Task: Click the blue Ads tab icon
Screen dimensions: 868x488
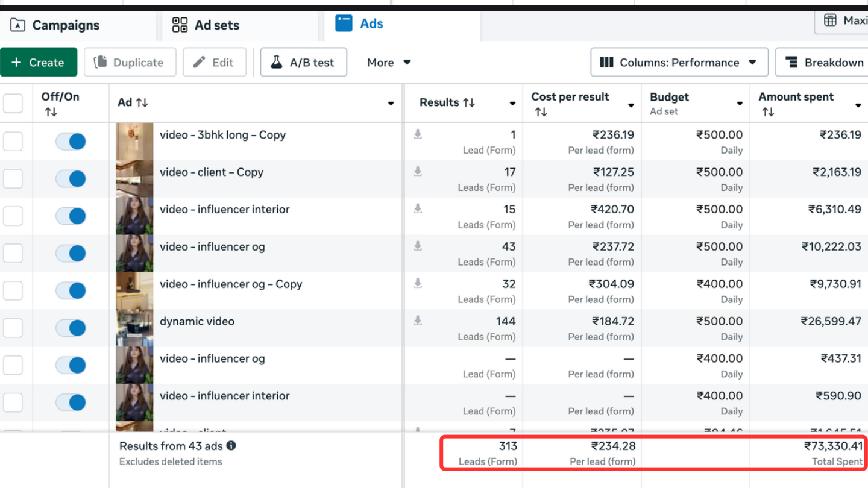Action: point(344,23)
